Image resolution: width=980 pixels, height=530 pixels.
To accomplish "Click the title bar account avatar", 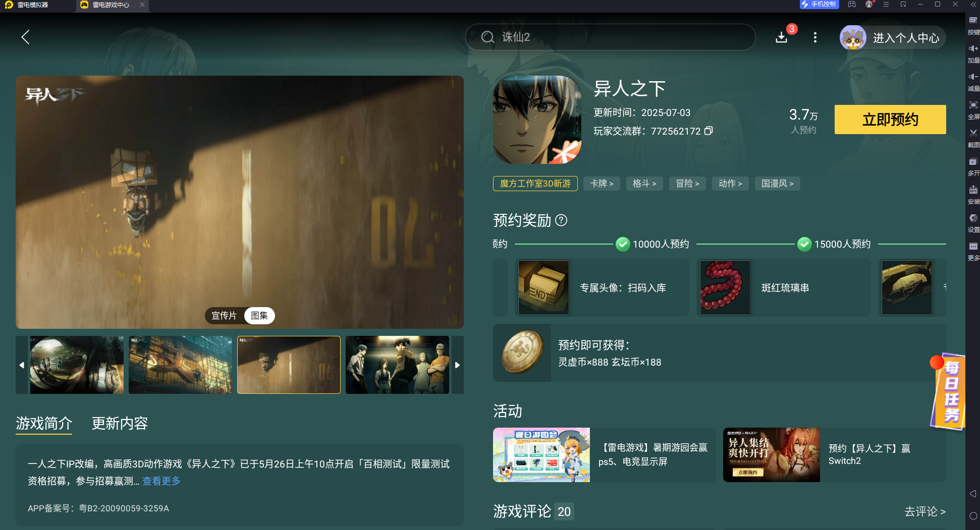I will (869, 4).
